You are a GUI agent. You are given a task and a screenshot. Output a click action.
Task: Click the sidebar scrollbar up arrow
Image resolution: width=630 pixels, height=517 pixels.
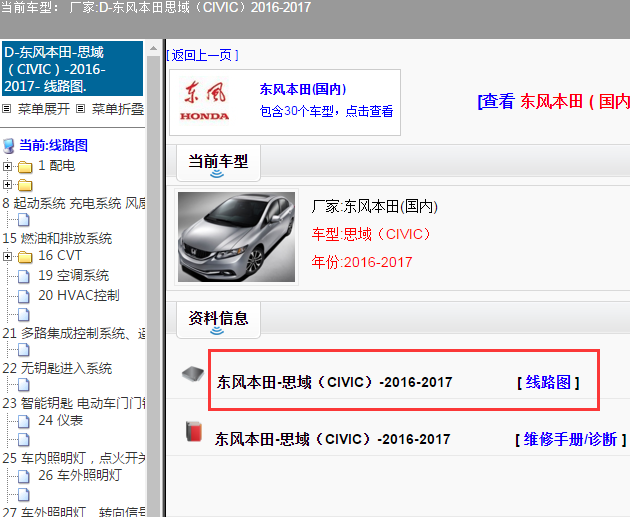point(153,49)
